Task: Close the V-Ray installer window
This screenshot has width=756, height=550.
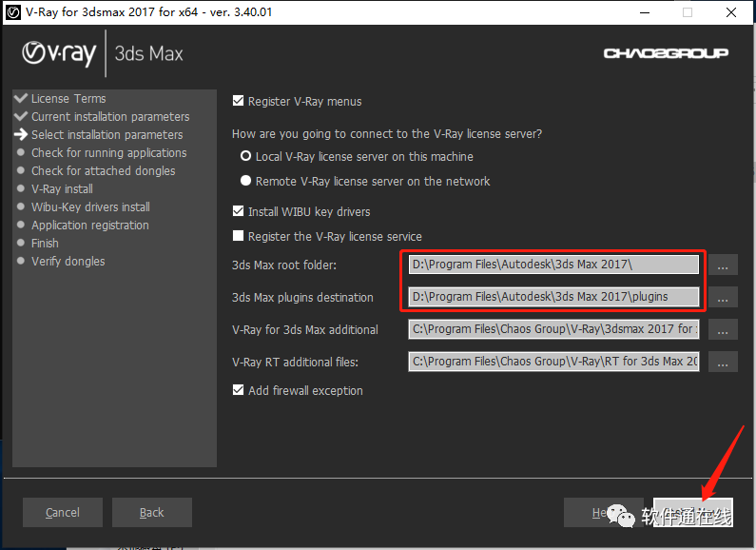Action: click(x=731, y=12)
